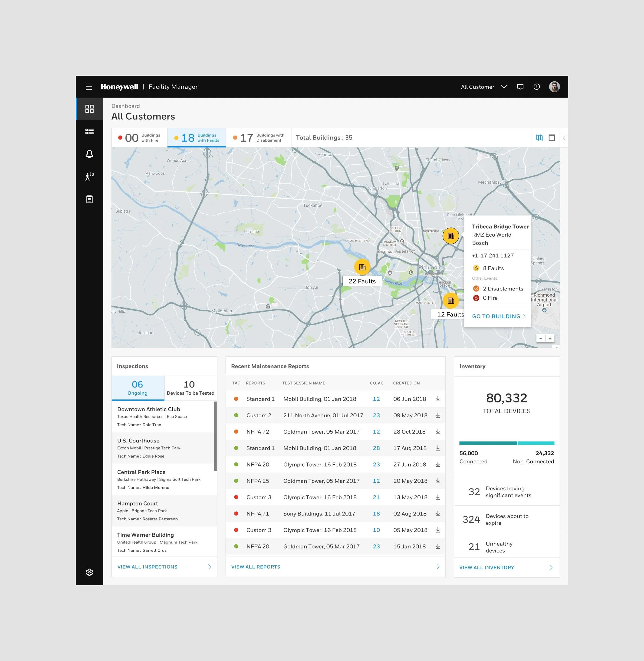Switch to split panel view toggle

(552, 138)
